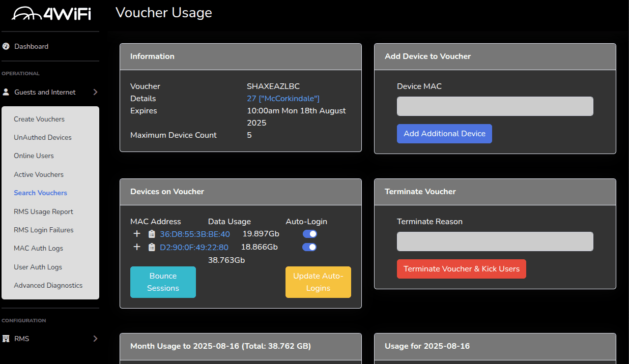The width and height of the screenshot is (629, 364).
Task: Click the Device MAC input field
Action: (495, 106)
